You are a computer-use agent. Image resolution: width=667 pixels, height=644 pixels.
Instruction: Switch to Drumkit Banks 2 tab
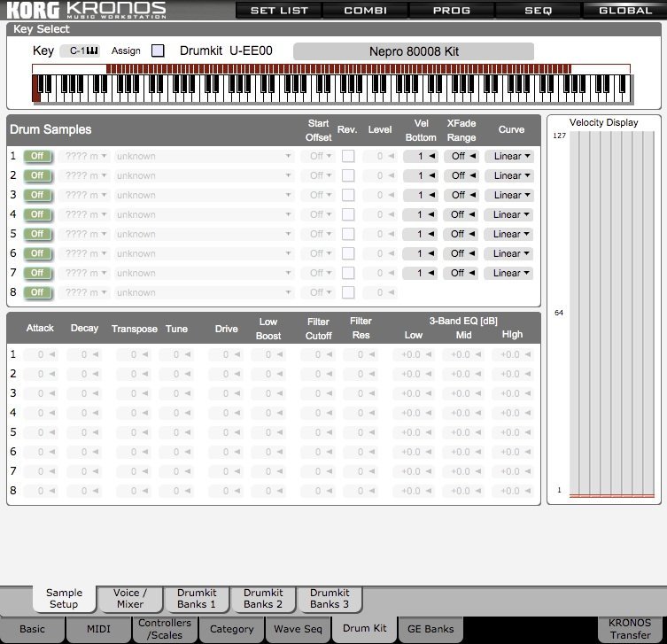click(x=263, y=599)
